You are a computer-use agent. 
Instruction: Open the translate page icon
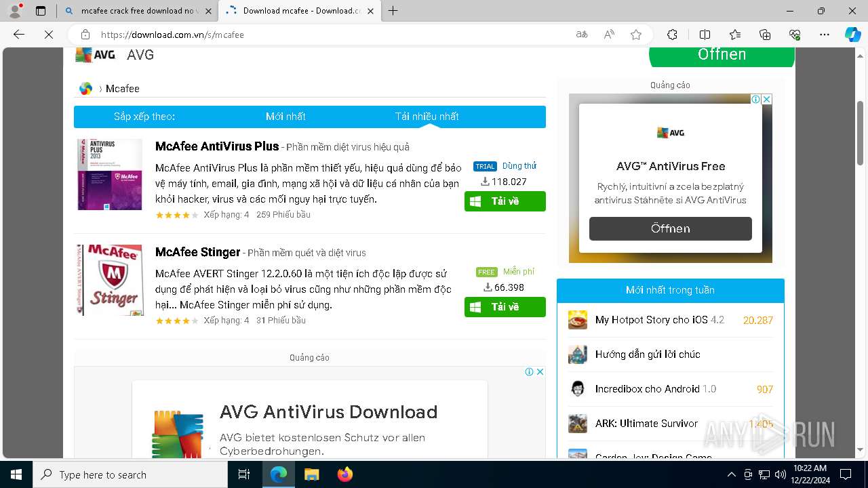pos(582,35)
